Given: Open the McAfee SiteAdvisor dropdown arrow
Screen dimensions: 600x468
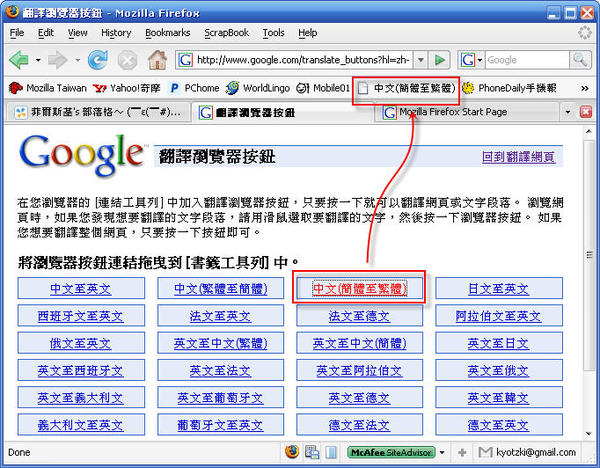Looking at the screenshot, I should click(442, 452).
